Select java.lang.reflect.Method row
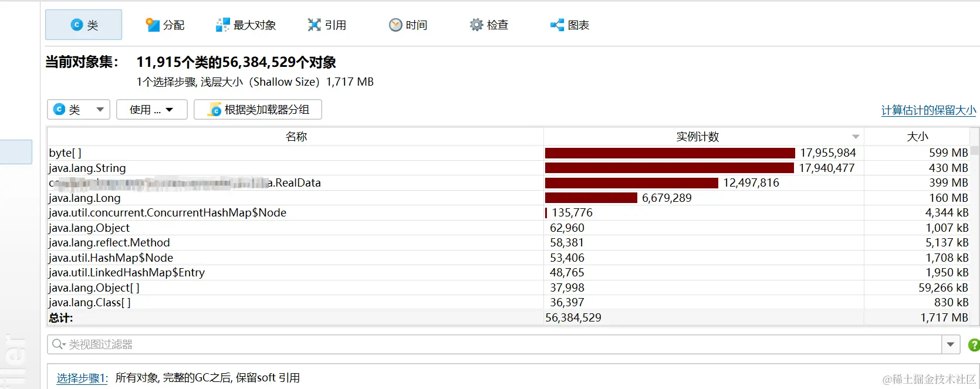The height and width of the screenshot is (389, 980). (x=509, y=242)
